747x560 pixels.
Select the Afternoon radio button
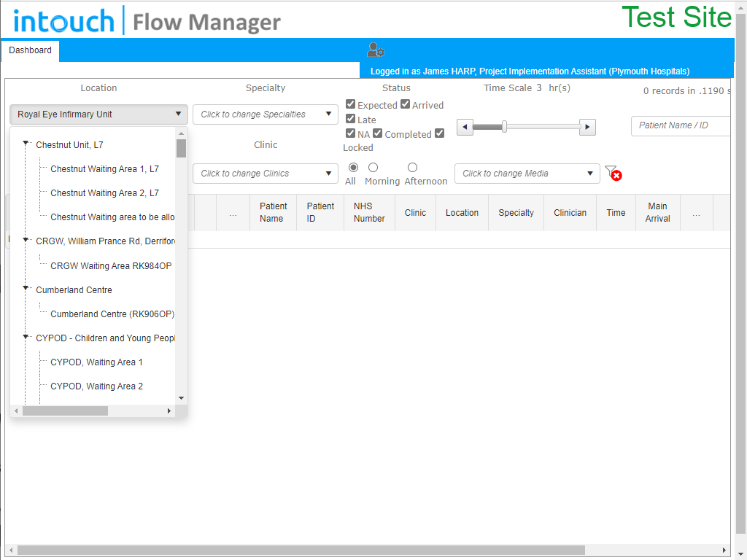pyautogui.click(x=413, y=167)
